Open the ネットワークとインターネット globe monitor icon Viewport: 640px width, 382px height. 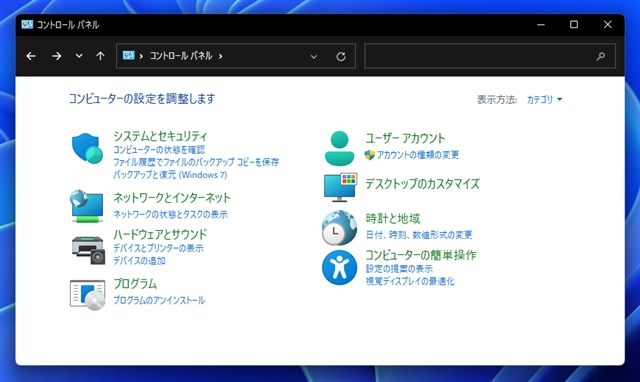pos(87,206)
